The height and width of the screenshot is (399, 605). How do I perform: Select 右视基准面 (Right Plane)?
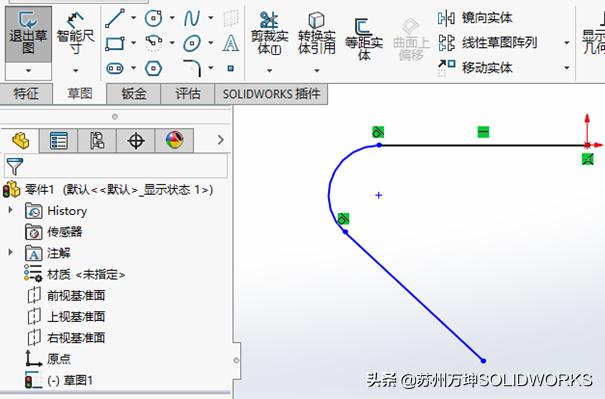[66, 338]
